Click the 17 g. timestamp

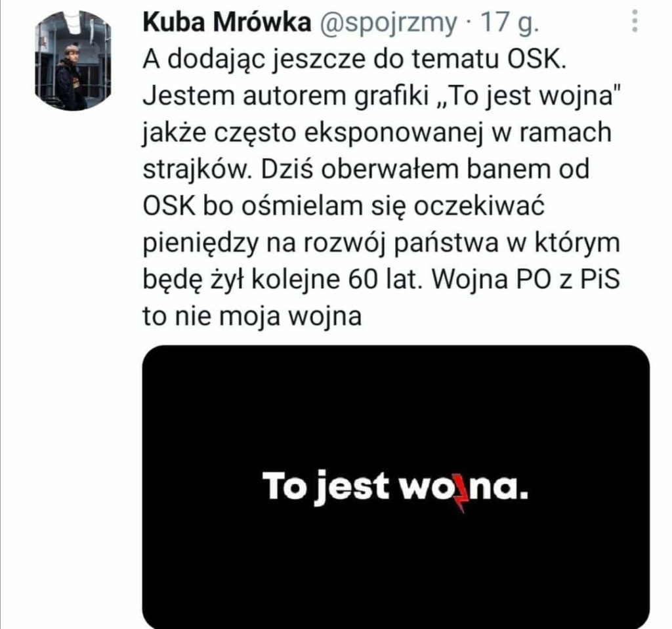pyautogui.click(x=509, y=23)
